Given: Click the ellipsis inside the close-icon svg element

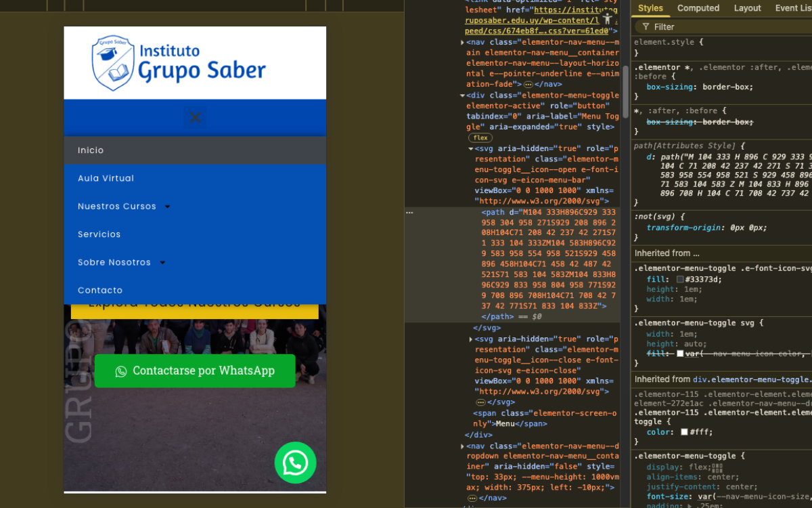Looking at the screenshot, I should coord(481,402).
